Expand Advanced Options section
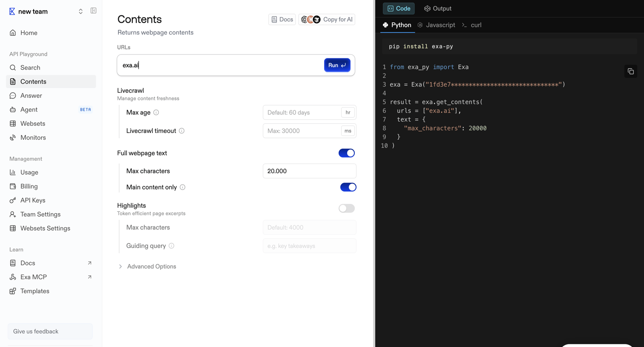 (147, 266)
